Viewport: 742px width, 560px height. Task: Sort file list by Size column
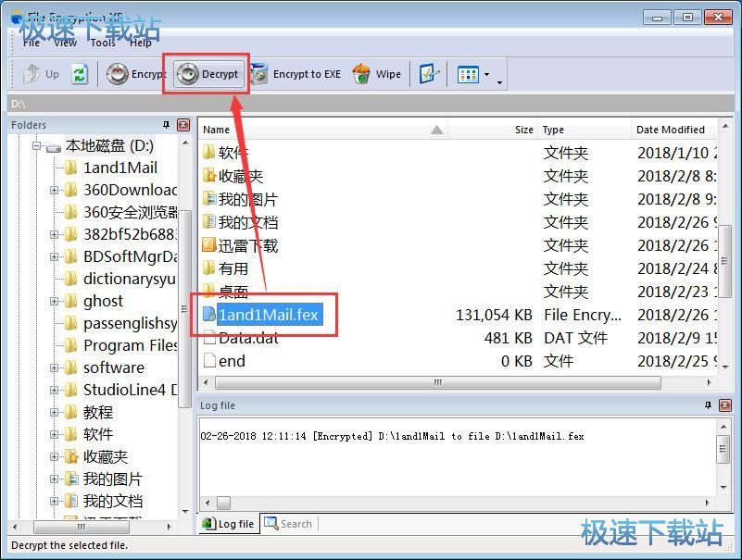click(x=523, y=130)
